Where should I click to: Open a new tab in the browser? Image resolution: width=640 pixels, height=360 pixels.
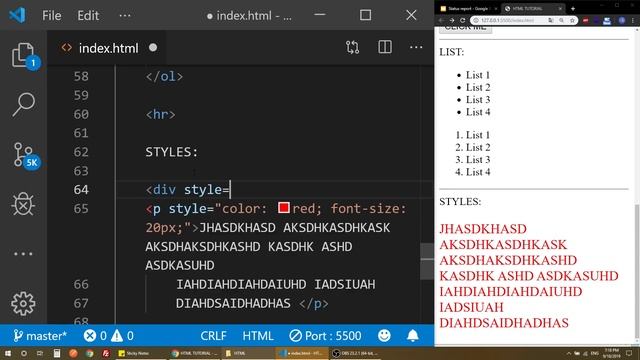(x=573, y=9)
